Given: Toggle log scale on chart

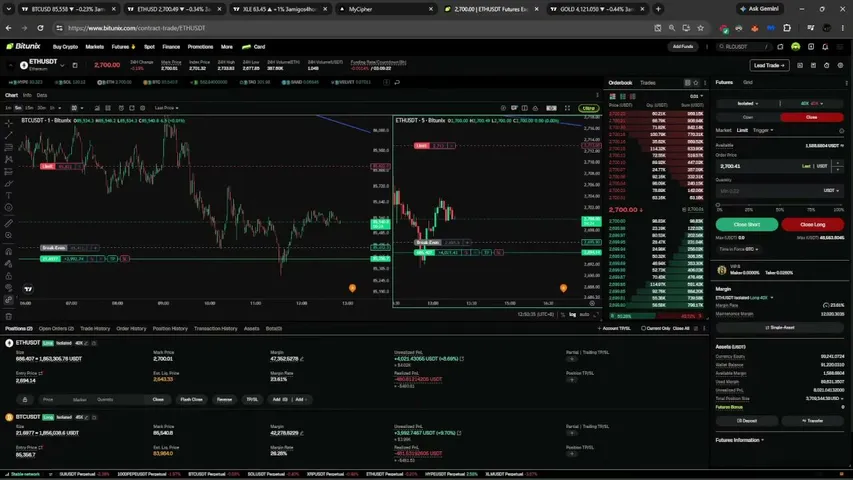Looking at the screenshot, I should tap(572, 315).
